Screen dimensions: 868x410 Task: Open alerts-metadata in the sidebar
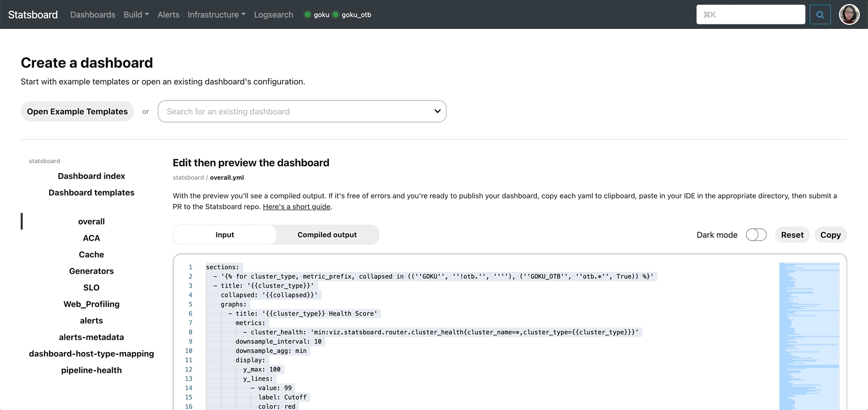point(91,337)
